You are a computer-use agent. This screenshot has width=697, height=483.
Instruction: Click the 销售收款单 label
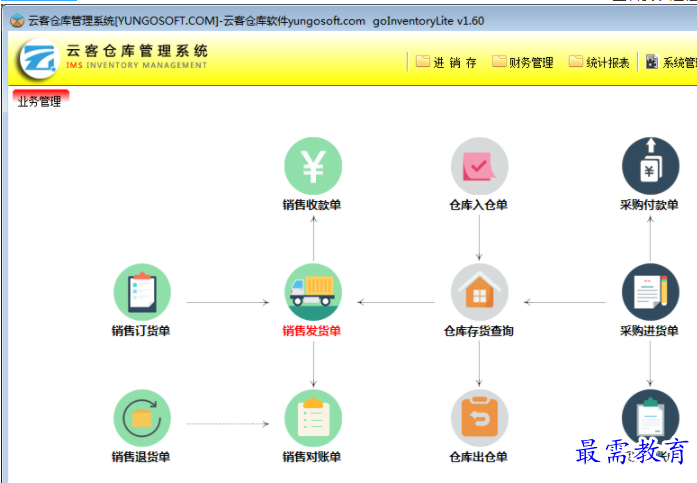[x=312, y=205]
